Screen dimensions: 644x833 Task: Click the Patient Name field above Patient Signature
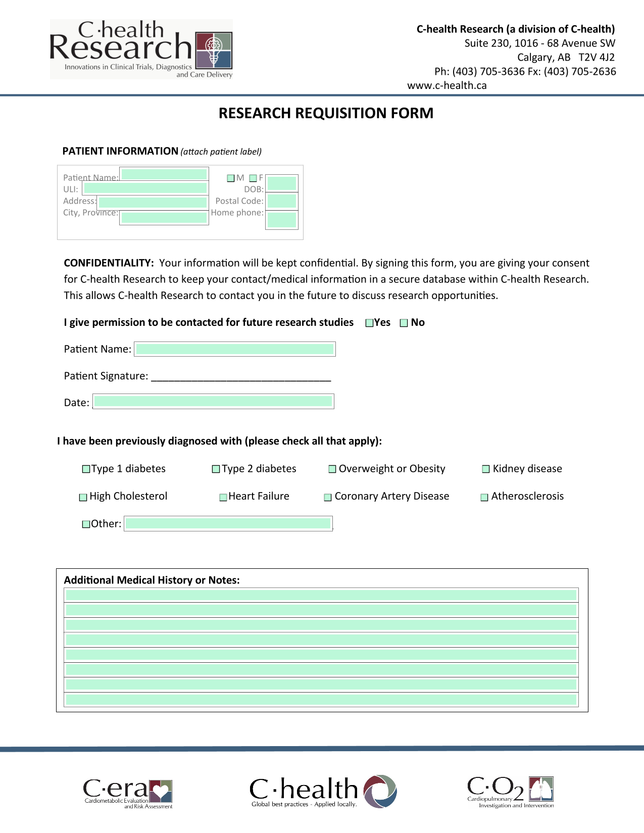coord(235,349)
